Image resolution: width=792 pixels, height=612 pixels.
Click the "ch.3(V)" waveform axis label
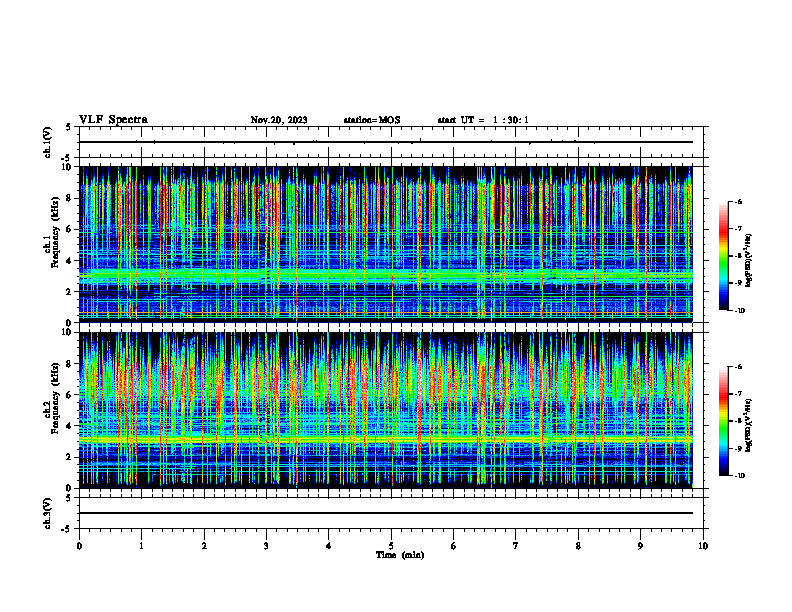point(47,513)
